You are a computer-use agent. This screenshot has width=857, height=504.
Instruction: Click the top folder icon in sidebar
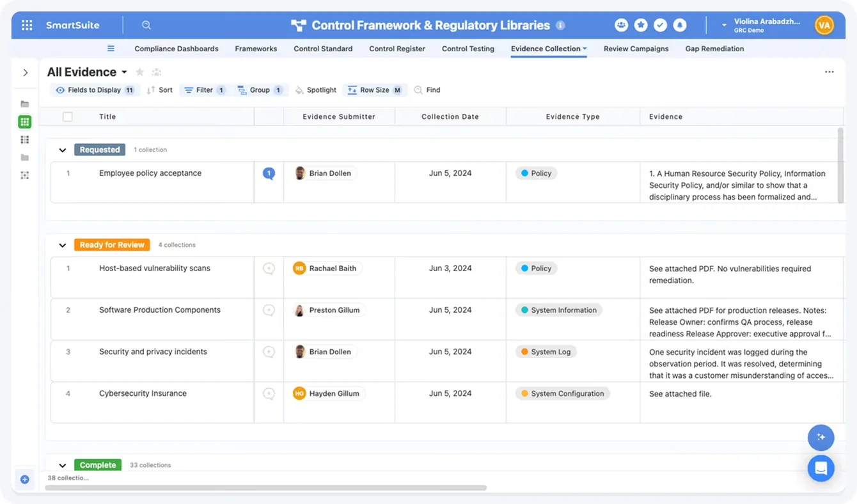click(x=25, y=104)
